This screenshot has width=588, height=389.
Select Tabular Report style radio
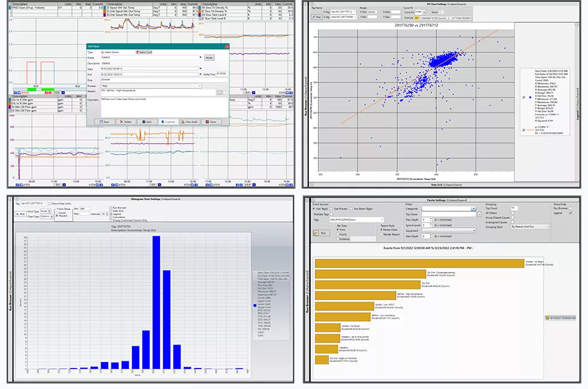382,234
